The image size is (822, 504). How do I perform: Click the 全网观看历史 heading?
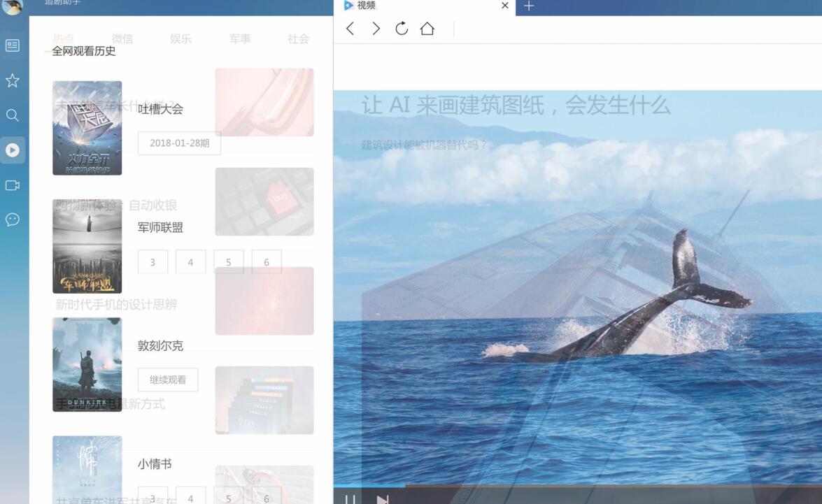[x=84, y=51]
